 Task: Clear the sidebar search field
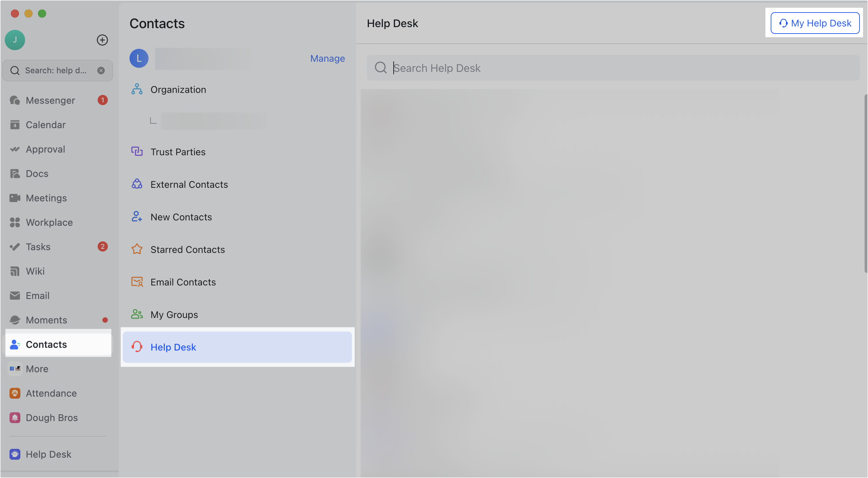(101, 70)
